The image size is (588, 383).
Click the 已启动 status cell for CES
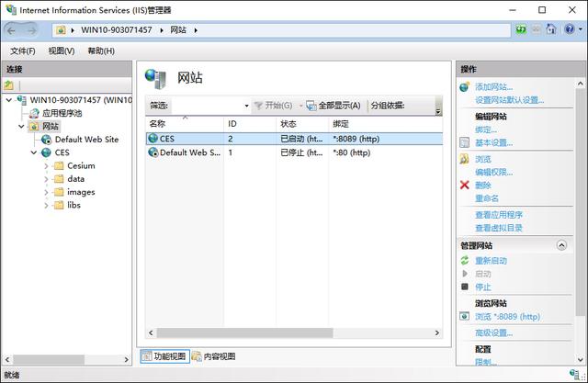pyautogui.click(x=301, y=139)
